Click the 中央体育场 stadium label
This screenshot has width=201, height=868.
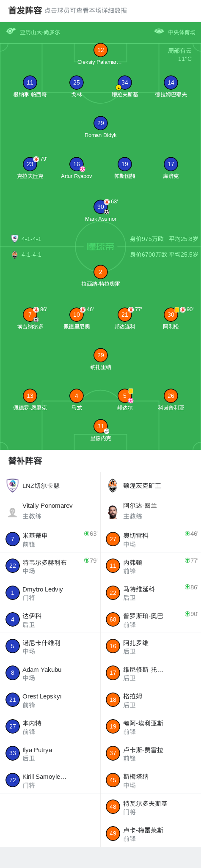[x=182, y=32]
